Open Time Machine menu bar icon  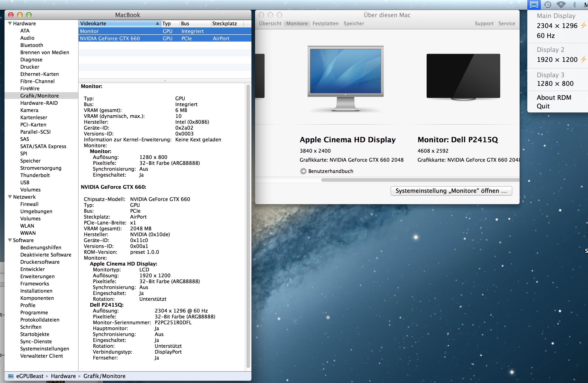547,5
